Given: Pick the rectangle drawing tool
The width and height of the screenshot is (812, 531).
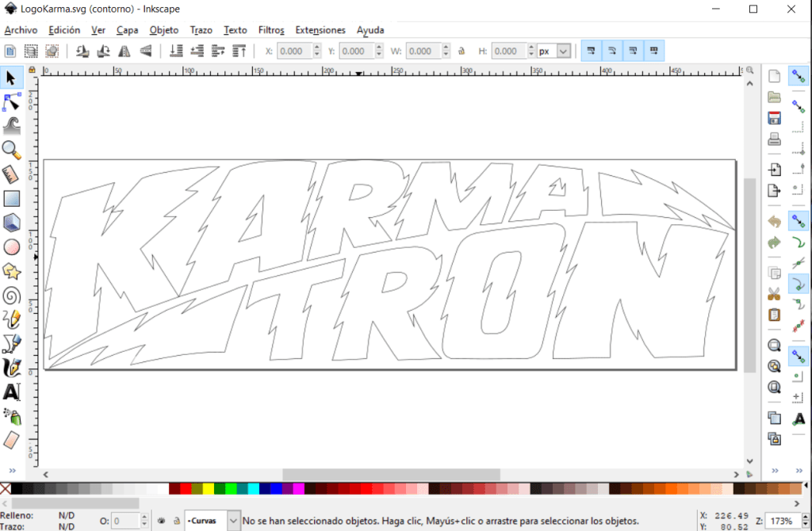Looking at the screenshot, I should click(12, 198).
